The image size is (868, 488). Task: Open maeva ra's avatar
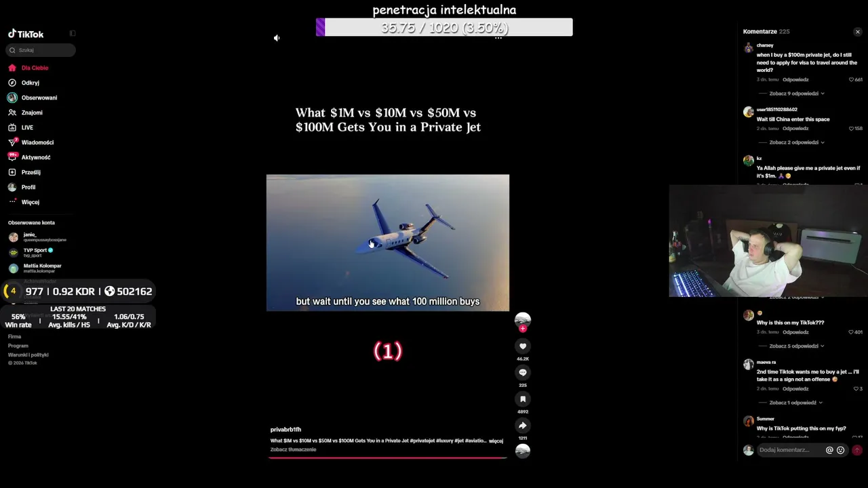pyautogui.click(x=749, y=365)
